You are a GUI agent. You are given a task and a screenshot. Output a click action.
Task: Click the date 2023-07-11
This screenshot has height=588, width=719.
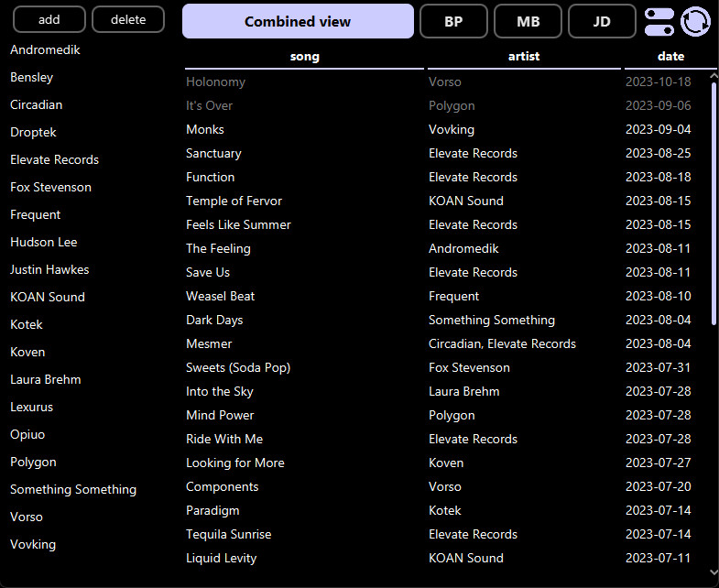(658, 559)
